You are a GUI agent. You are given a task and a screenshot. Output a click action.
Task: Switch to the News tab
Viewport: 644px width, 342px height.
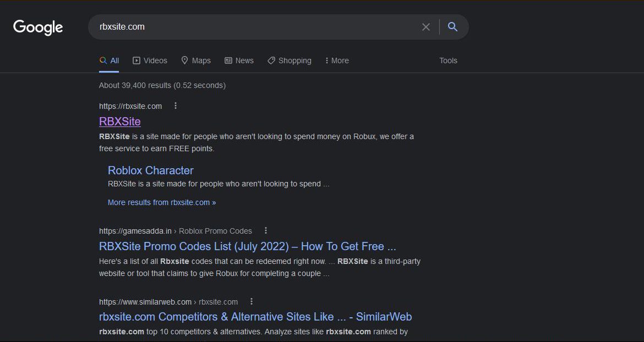239,60
